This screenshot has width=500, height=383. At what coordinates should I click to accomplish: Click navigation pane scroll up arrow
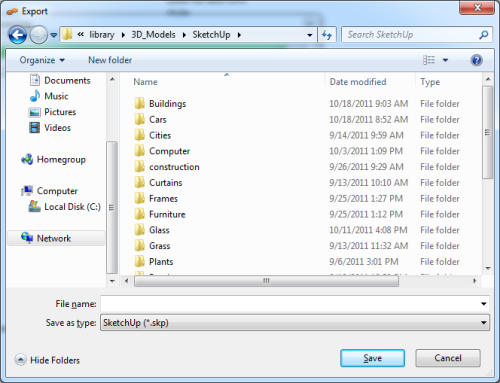(112, 79)
